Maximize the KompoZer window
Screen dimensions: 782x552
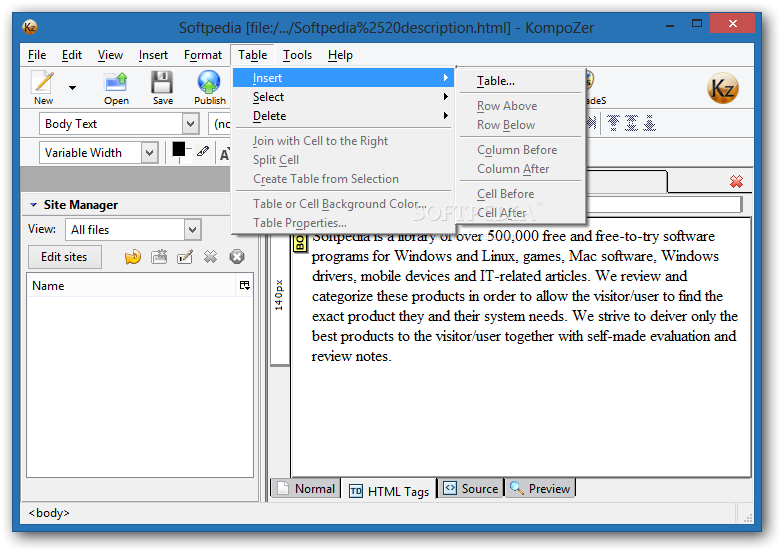(x=697, y=23)
